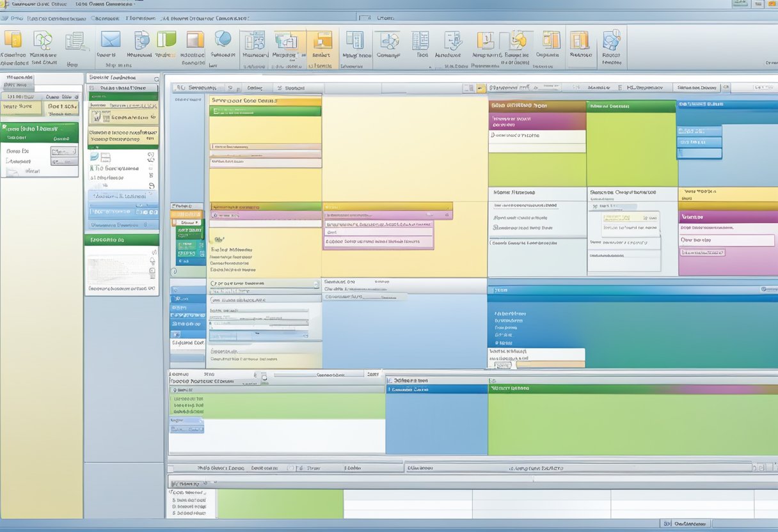This screenshot has height=532, width=778.
Task: Click the search magnifier in the folder pane
Action: (157, 77)
